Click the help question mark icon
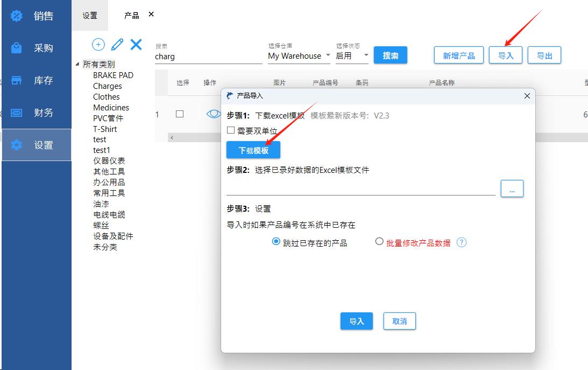 (x=461, y=242)
